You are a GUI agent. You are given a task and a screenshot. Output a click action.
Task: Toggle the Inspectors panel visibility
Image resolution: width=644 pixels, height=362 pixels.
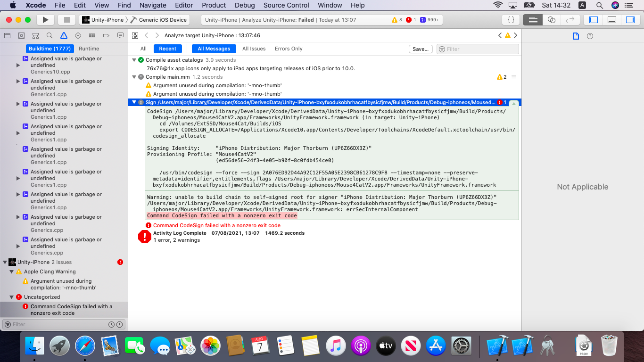630,20
